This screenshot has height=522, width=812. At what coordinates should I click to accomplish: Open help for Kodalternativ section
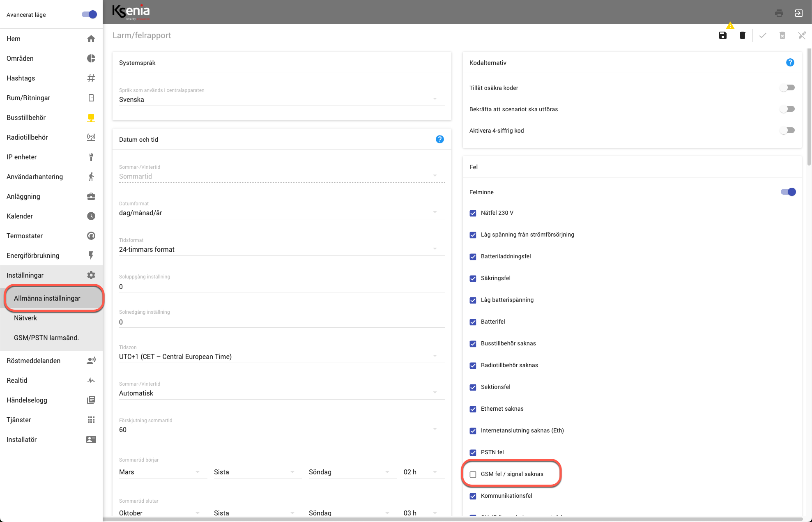click(790, 62)
